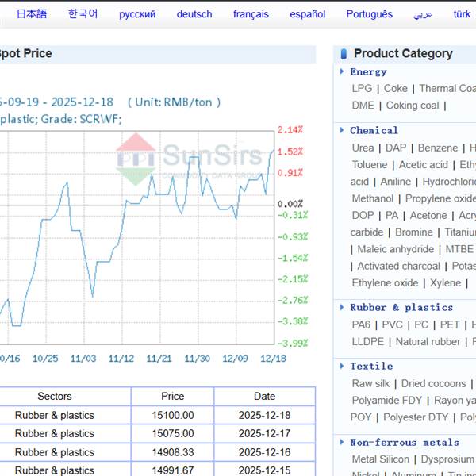The height and width of the screenshot is (476, 476).
Task: Switch site language to 日本語
Action: coord(32,14)
